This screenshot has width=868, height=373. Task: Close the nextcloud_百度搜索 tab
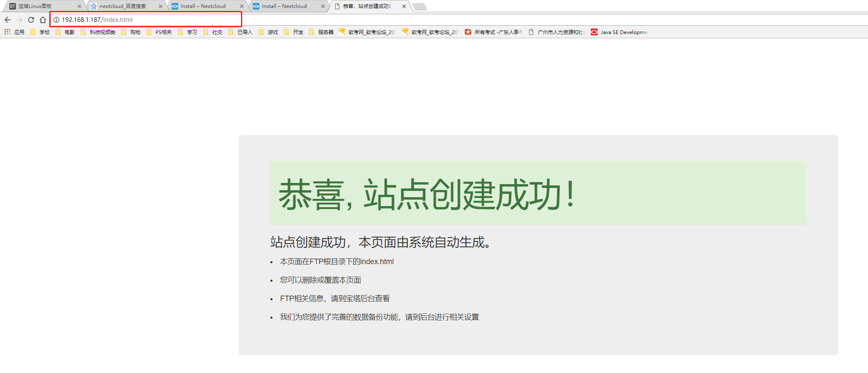[x=161, y=6]
